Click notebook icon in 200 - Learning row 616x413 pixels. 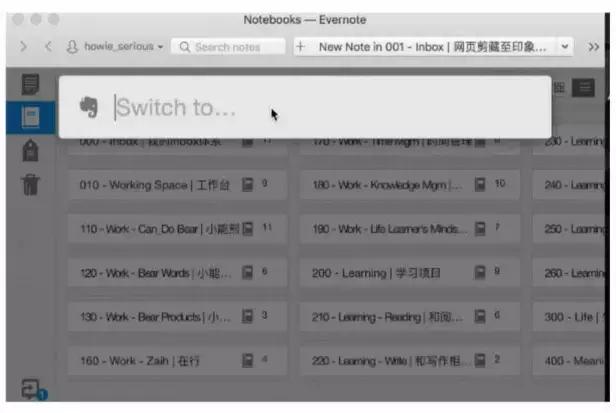click(480, 272)
